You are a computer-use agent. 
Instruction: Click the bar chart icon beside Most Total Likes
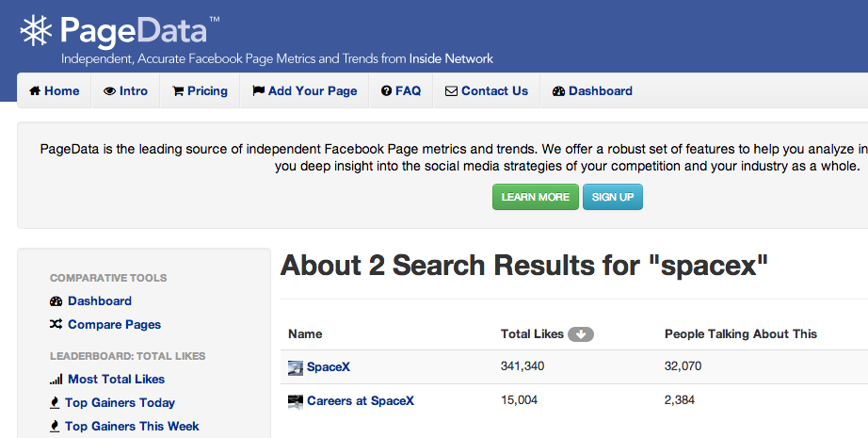56,380
